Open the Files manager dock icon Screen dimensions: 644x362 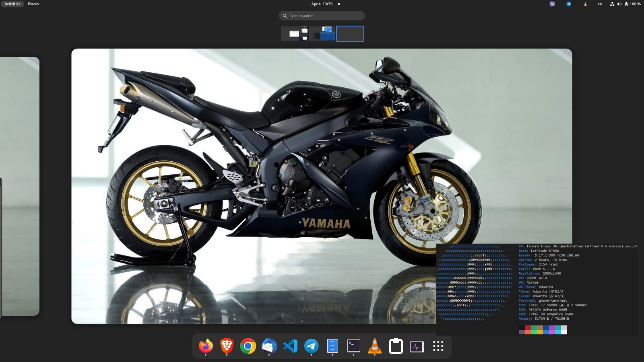pyautogui.click(x=332, y=346)
